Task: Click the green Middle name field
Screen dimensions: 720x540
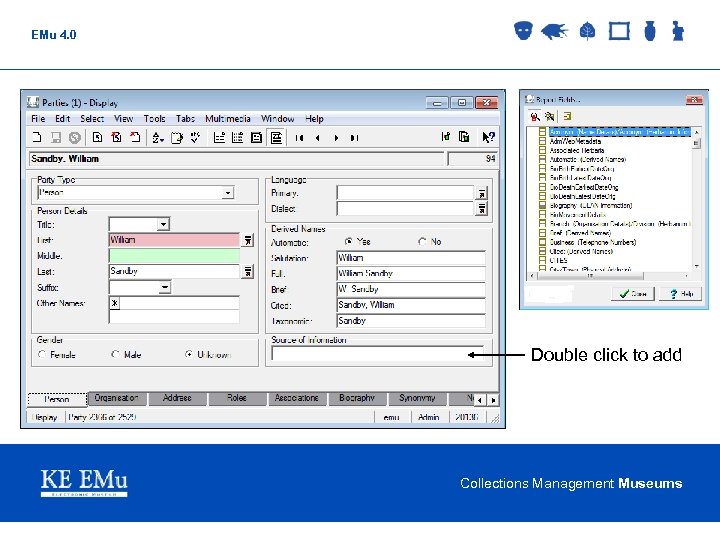Action: [174, 256]
